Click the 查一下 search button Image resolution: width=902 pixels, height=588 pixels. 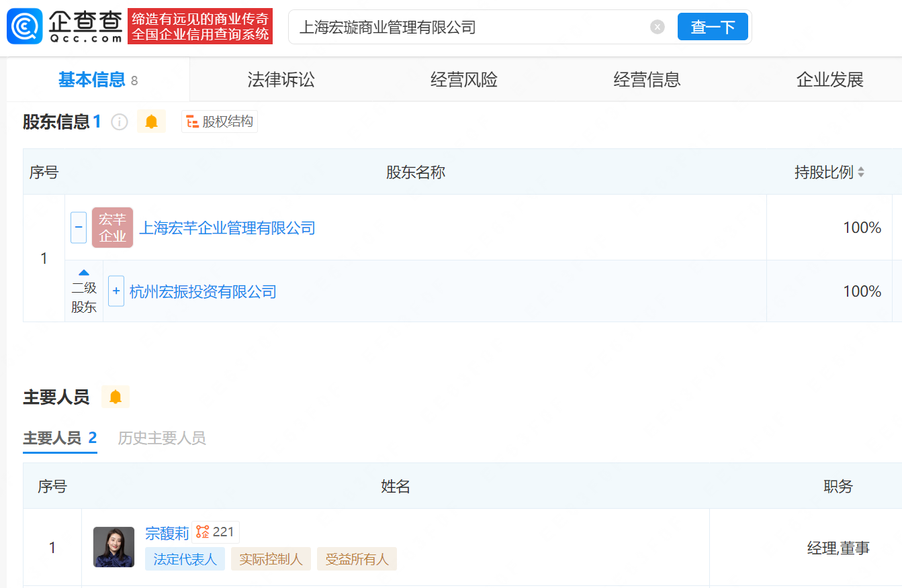[713, 27]
